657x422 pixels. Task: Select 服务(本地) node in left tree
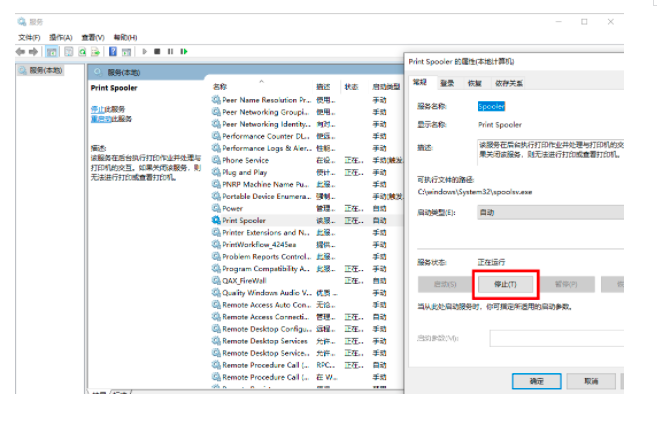click(x=44, y=71)
